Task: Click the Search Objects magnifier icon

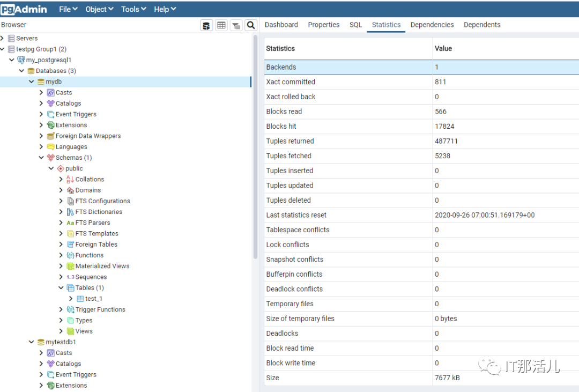Action: pyautogui.click(x=251, y=25)
